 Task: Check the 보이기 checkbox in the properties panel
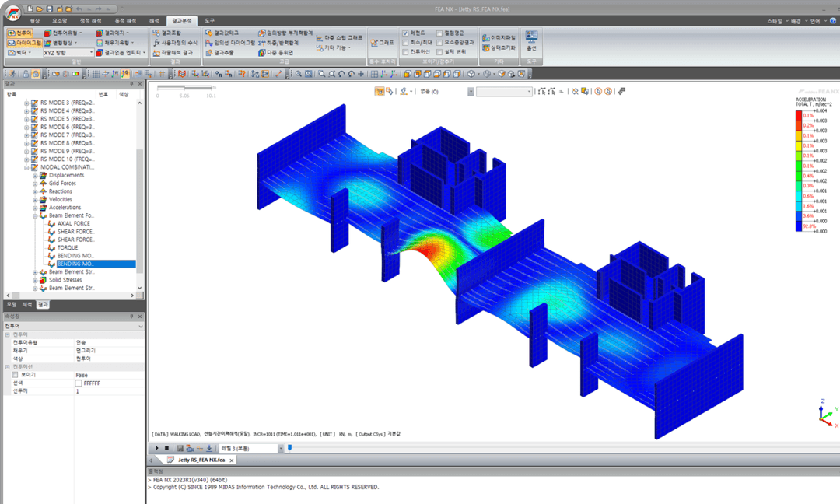15,375
